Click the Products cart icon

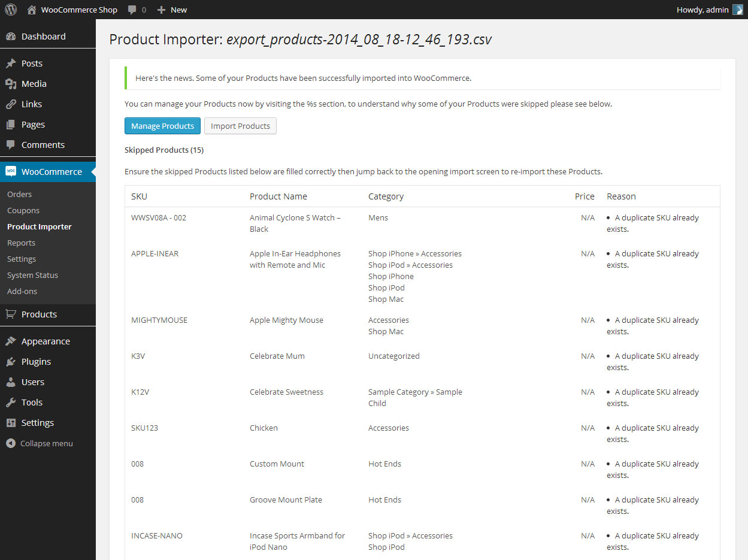11,314
